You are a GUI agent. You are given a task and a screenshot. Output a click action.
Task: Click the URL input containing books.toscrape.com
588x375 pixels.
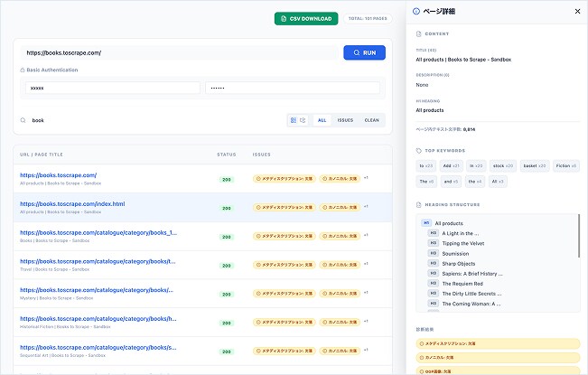coord(179,53)
